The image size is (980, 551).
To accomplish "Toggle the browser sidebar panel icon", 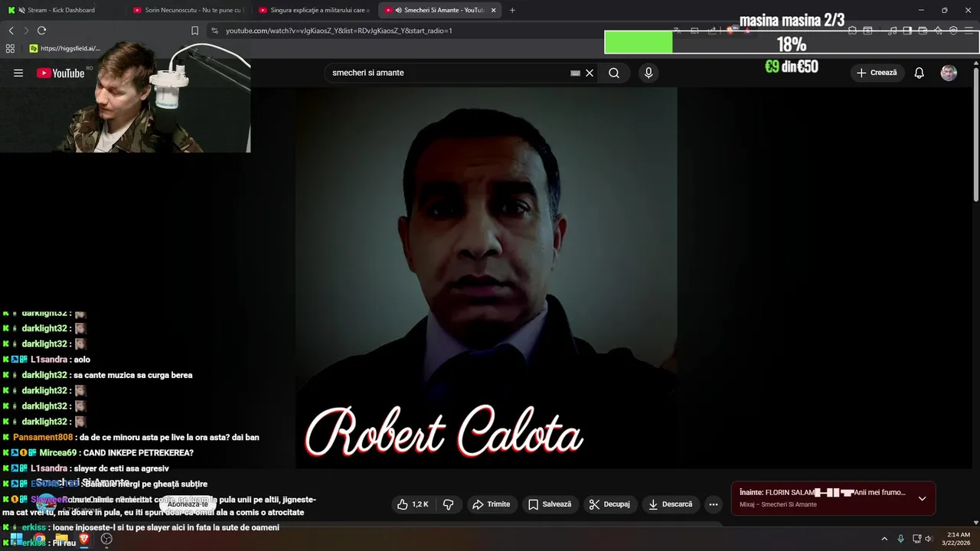I will point(907,31).
